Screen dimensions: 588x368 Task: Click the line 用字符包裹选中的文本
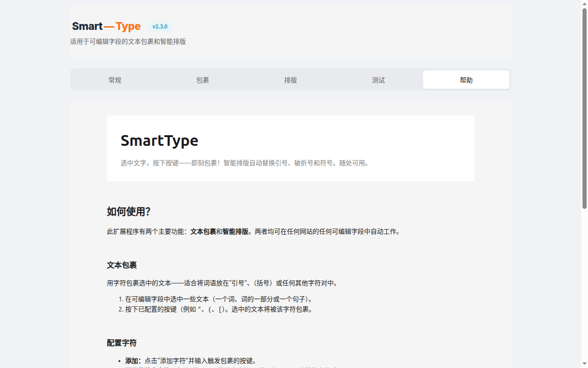tap(223, 283)
